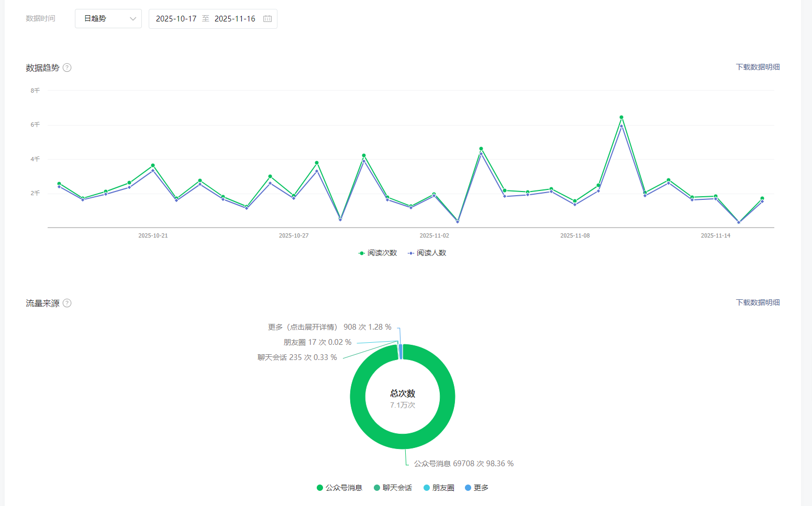812x506 pixels.
Task: Click the 2025-10-21 axis date label
Action: [153, 235]
